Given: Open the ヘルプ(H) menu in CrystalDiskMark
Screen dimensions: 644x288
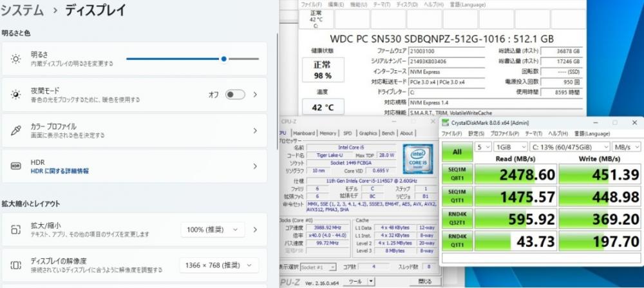Looking at the screenshot, I should coord(558,133).
